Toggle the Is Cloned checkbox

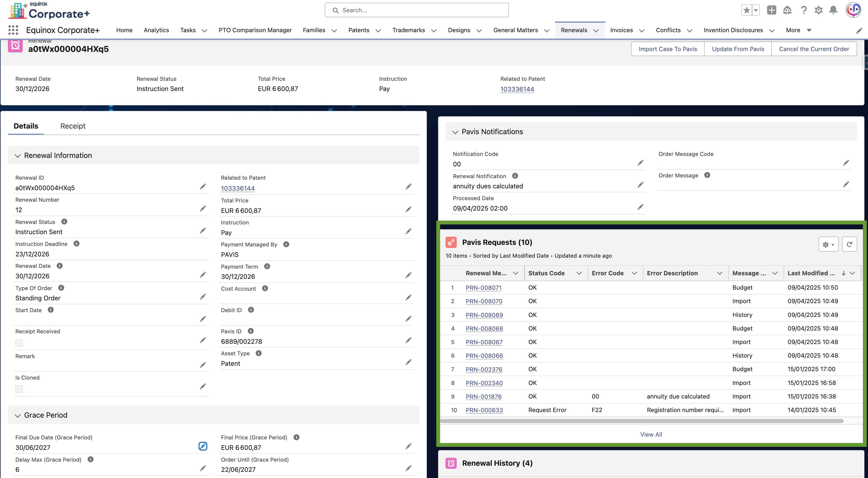click(19, 389)
